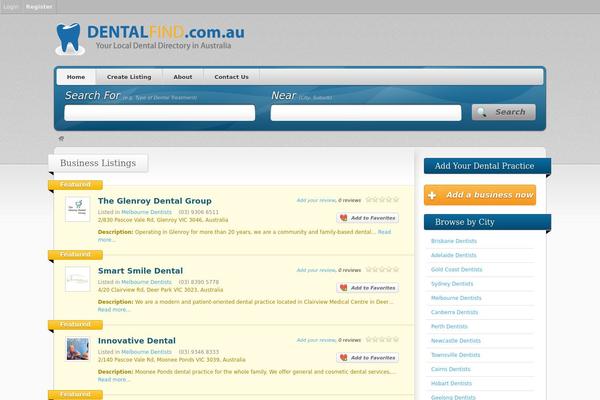
Task: Browse Adelaide Dentists
Action: [x=453, y=255]
